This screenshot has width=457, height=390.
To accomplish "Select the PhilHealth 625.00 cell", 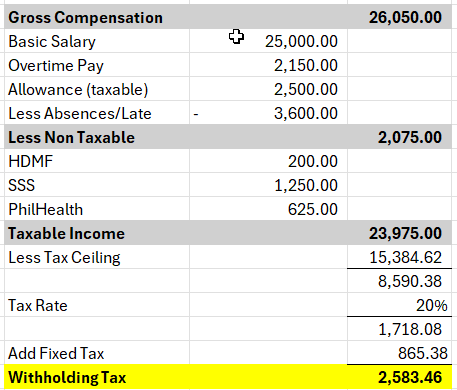I will (x=268, y=209).
